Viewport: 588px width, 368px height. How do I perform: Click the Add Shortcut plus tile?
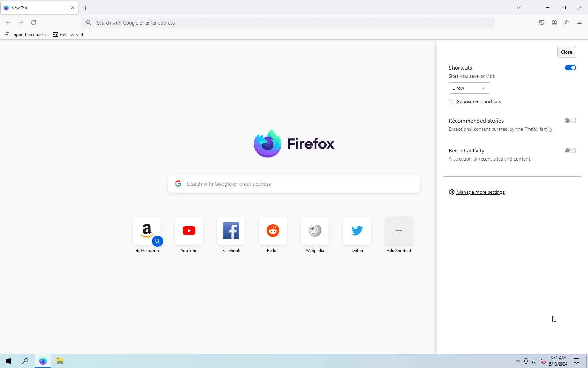pyautogui.click(x=399, y=231)
